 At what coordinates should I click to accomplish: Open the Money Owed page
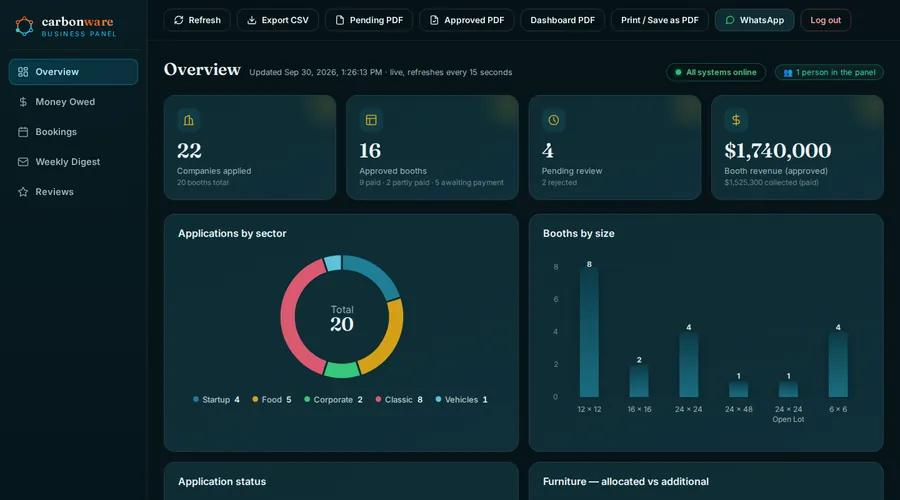73,102
